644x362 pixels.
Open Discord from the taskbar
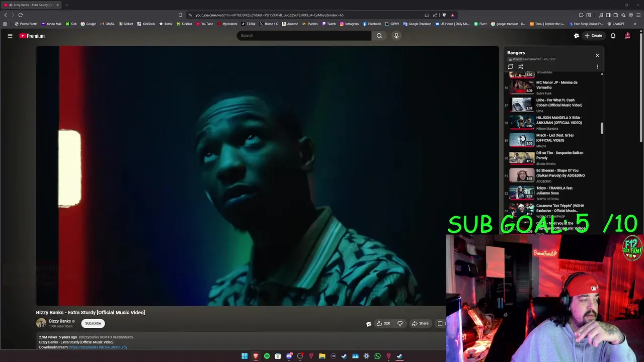pyautogui.click(x=289, y=356)
